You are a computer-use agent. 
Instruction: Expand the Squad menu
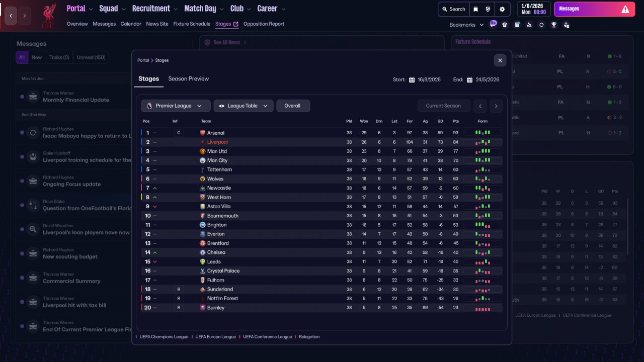tap(113, 9)
